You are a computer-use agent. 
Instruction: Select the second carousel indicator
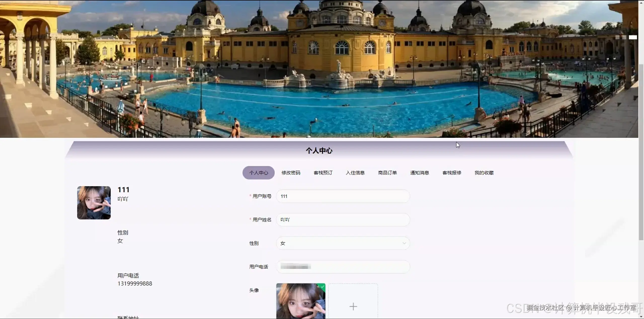[x=624, y=37]
